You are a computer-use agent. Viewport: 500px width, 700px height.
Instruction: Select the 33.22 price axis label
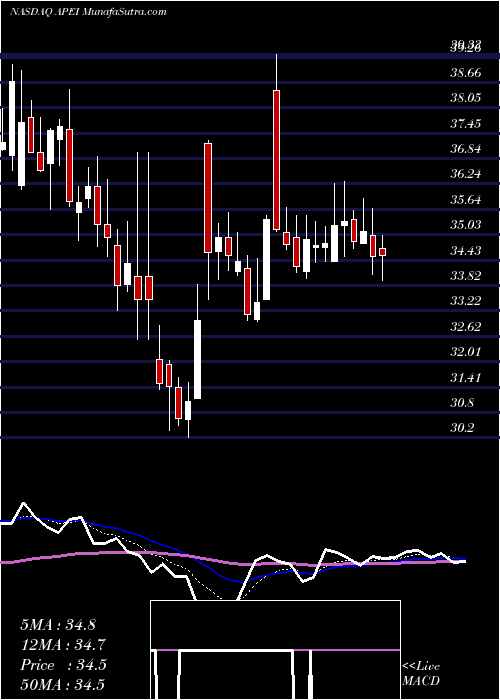[466, 301]
